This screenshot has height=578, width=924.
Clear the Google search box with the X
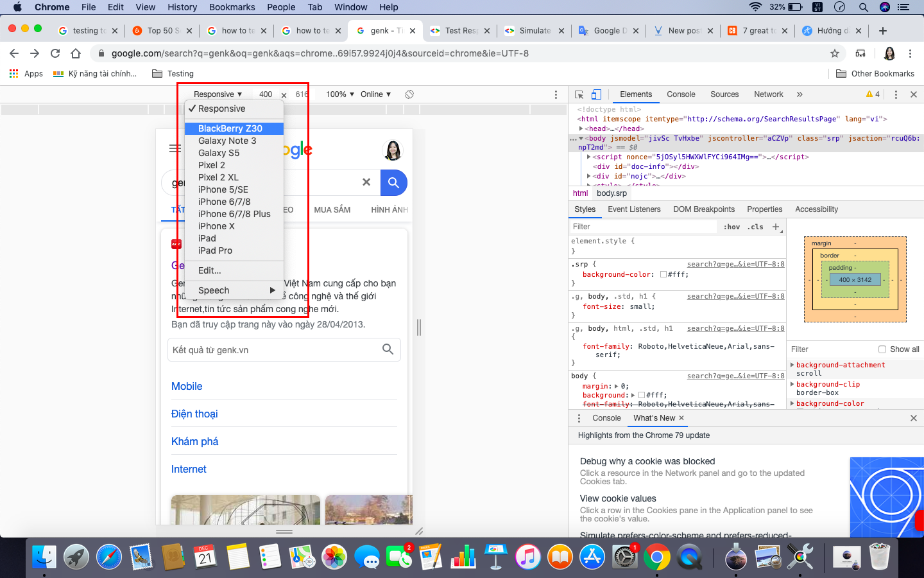click(x=366, y=182)
